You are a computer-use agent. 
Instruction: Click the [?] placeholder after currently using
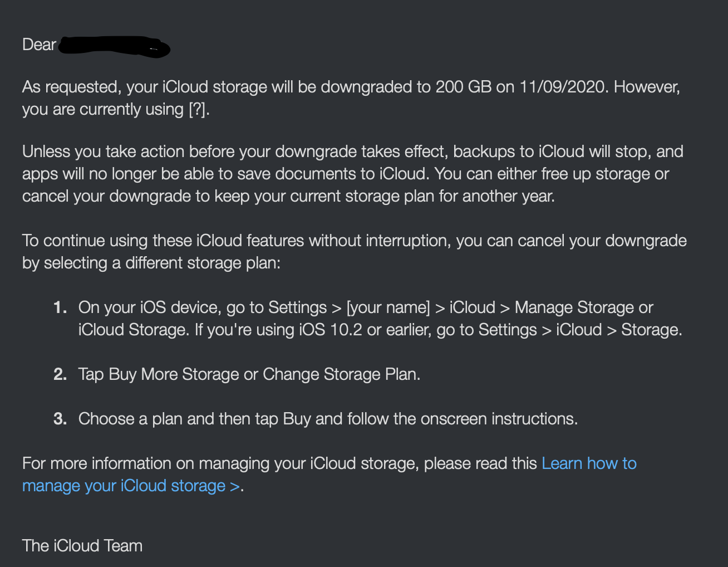[x=199, y=109]
